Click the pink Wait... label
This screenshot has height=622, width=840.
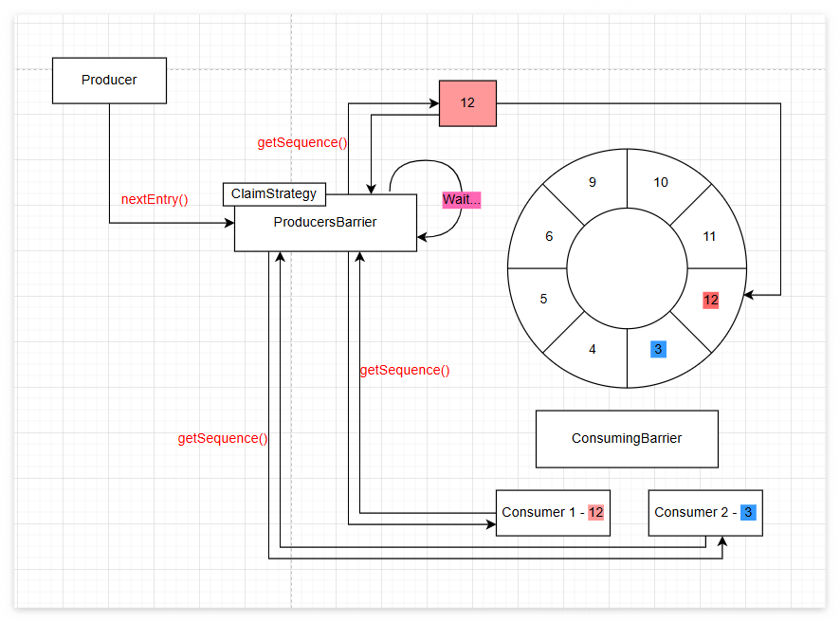point(462,199)
